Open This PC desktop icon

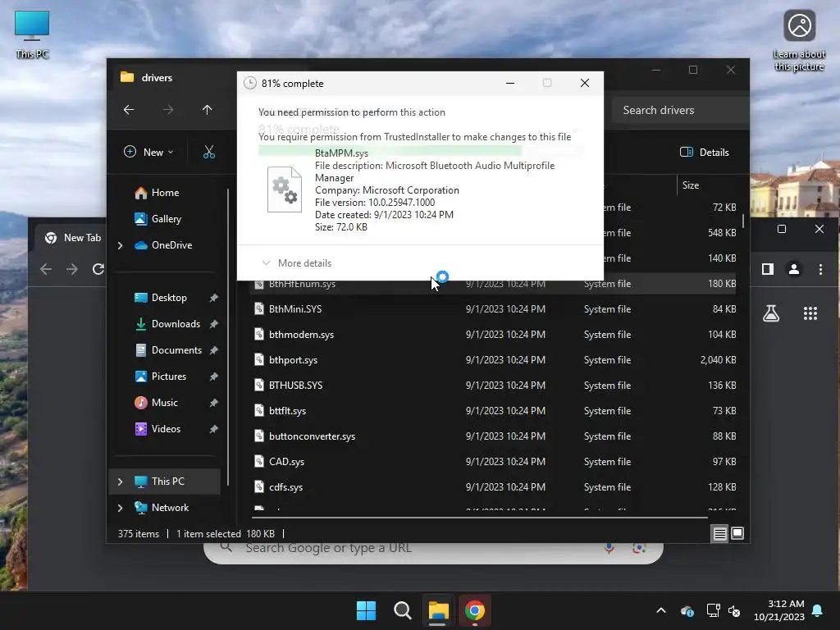32,34
